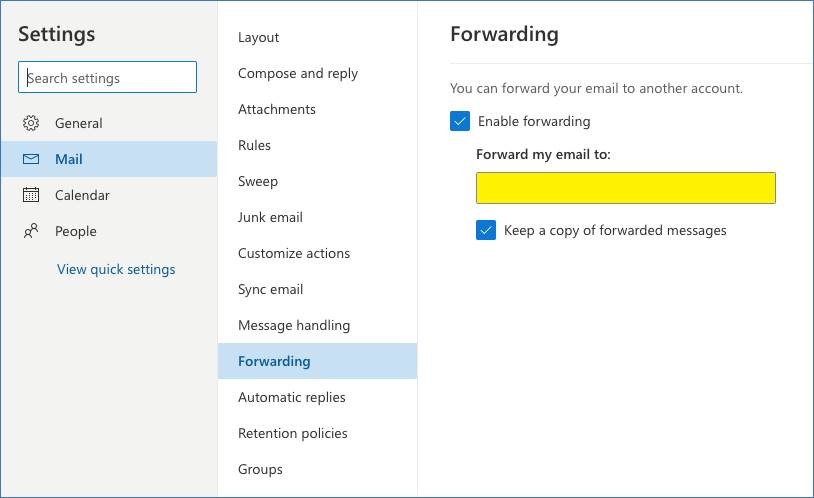Open View quick settings link

(x=116, y=270)
